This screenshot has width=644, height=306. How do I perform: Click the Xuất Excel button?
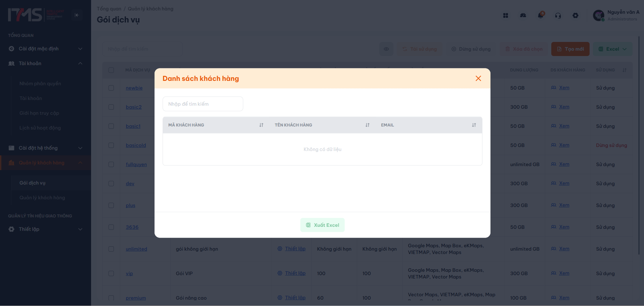click(x=323, y=225)
